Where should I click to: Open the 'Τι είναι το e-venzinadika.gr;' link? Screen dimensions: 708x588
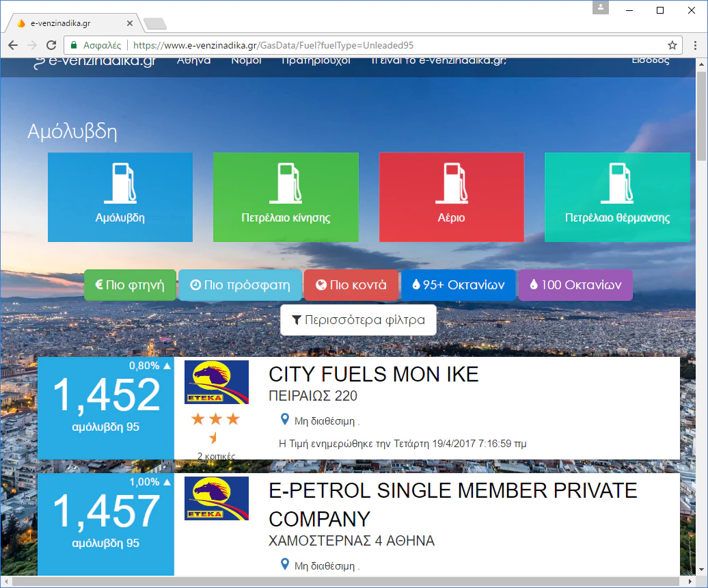pos(439,61)
